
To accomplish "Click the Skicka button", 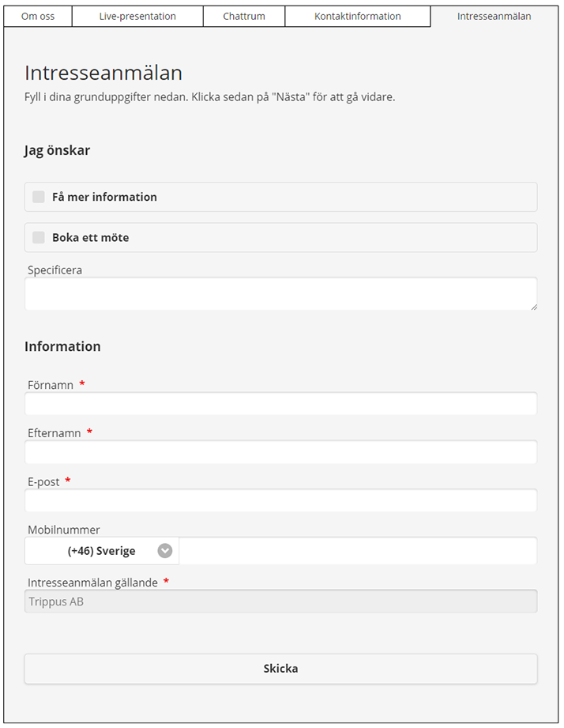I will click(x=280, y=669).
